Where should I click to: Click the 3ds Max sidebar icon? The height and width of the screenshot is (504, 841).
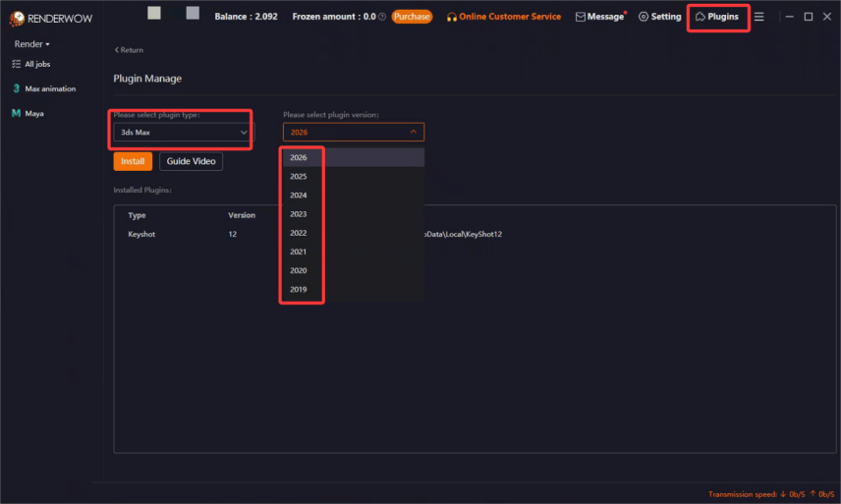coord(16,88)
